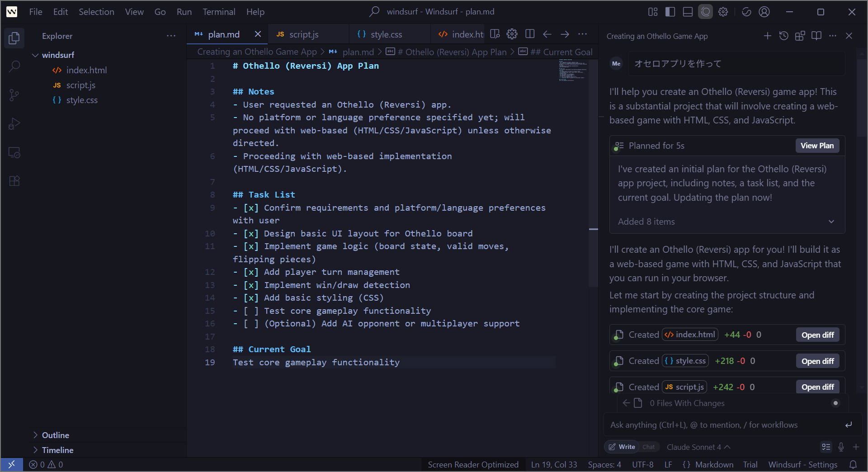Open diff for index.html
This screenshot has height=472, width=868.
(817, 335)
